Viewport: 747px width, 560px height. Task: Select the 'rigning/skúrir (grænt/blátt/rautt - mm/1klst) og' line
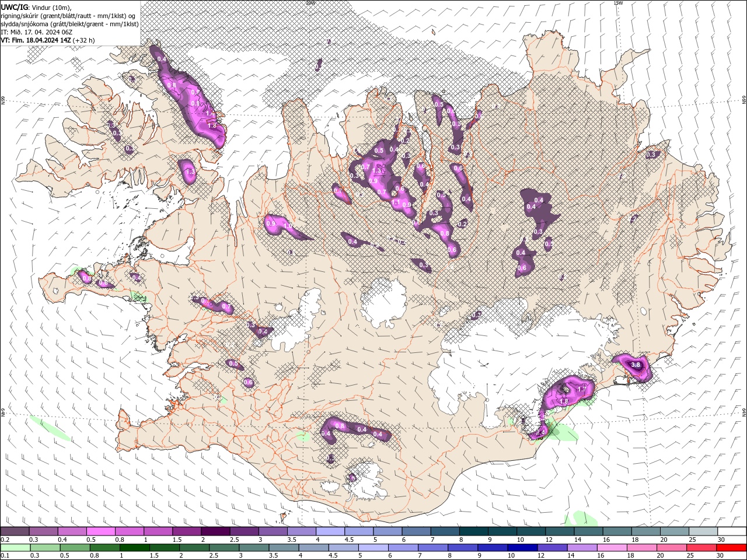point(69,16)
